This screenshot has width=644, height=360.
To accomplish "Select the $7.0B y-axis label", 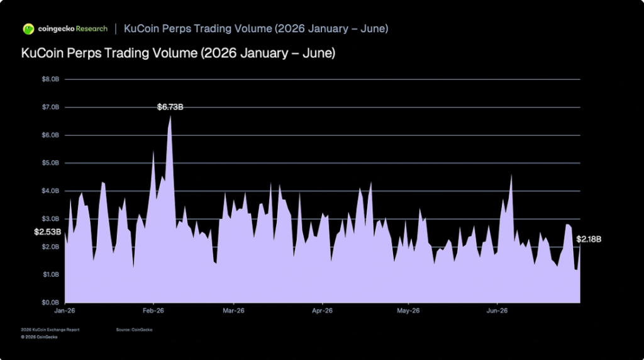I will click(50, 107).
